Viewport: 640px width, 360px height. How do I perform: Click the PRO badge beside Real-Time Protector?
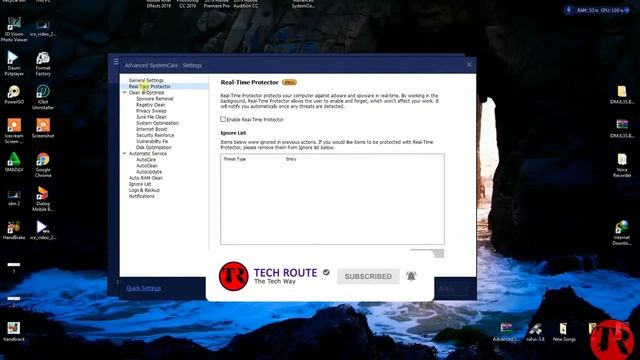(289, 82)
